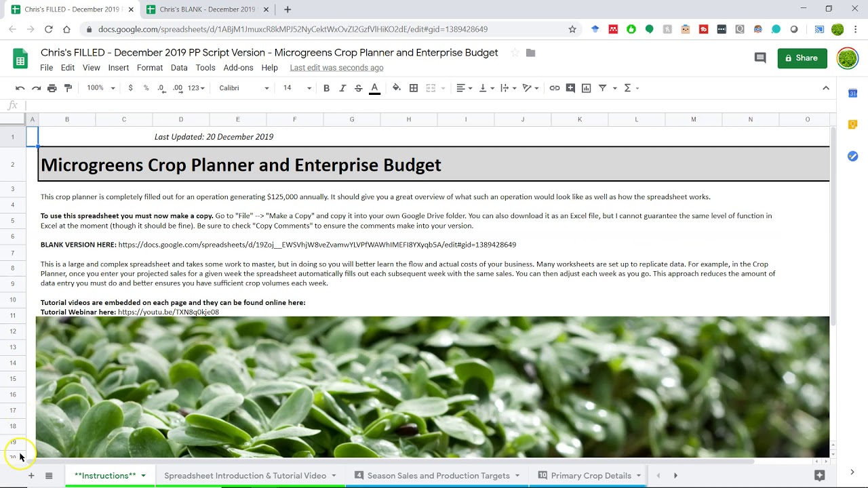Viewport: 868px width, 488px height.
Task: Select the Paint format roller icon
Action: [x=68, y=88]
